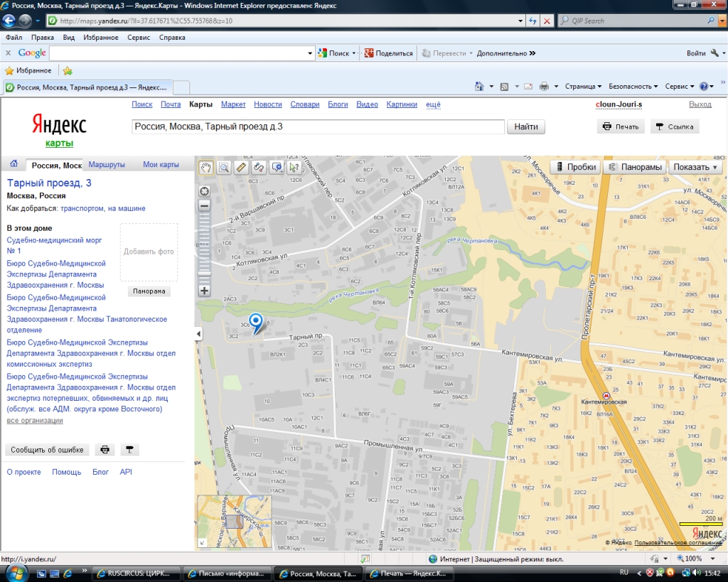Screen dimensions: 728x582
Task: Click the Kantemirovskaya metro station icon
Action: tap(606, 395)
